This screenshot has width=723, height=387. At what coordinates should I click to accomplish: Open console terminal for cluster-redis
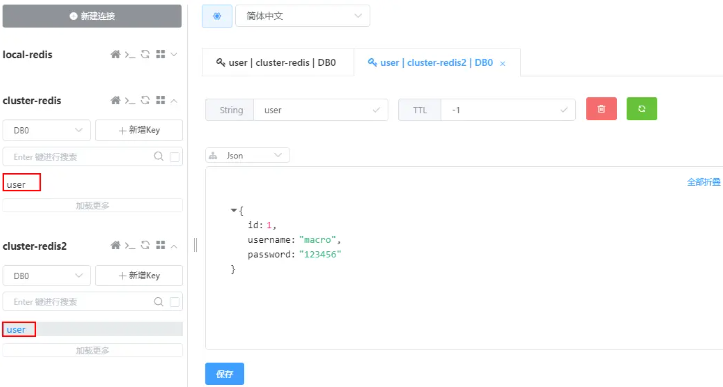coord(130,101)
